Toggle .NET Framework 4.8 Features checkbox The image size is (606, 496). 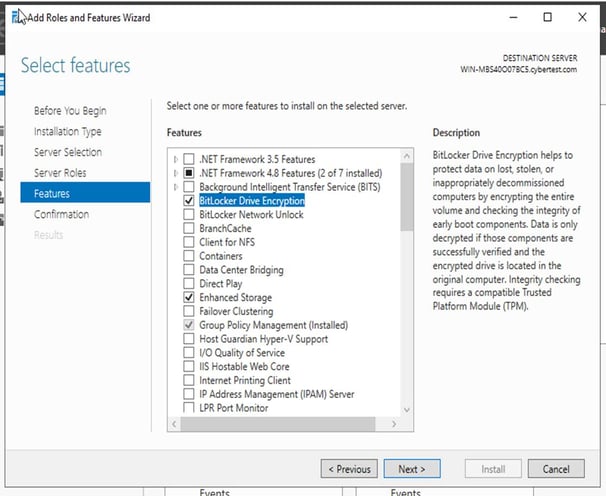point(189,173)
